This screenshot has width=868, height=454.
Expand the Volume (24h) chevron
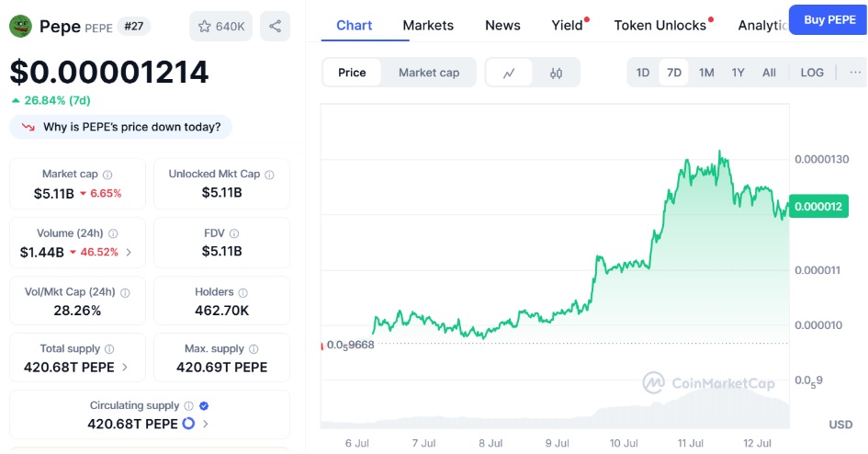[x=129, y=253]
